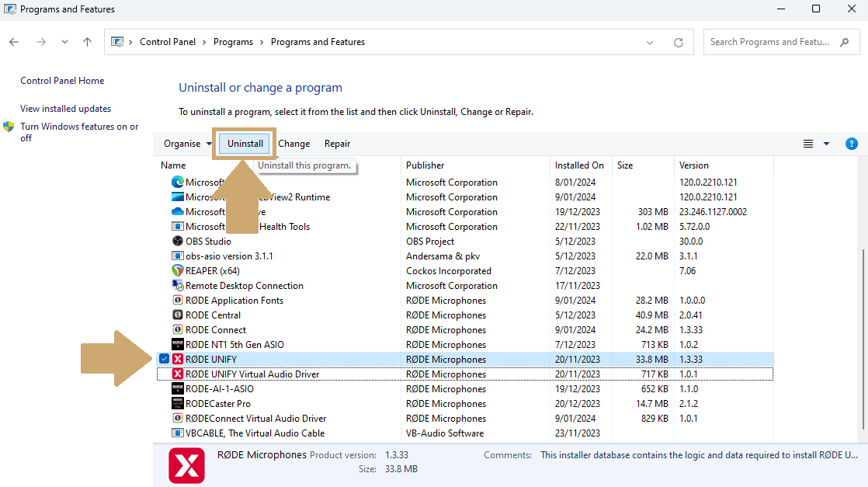The height and width of the screenshot is (487, 868).
Task: Click the red RØDE UNIFY icon in the list
Action: (177, 359)
